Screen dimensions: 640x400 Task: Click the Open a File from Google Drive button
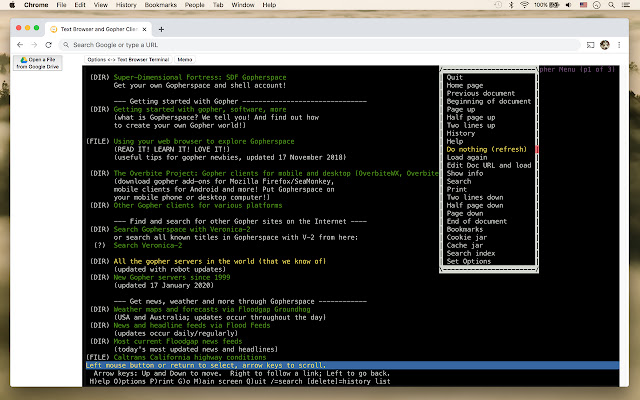pyautogui.click(x=37, y=62)
